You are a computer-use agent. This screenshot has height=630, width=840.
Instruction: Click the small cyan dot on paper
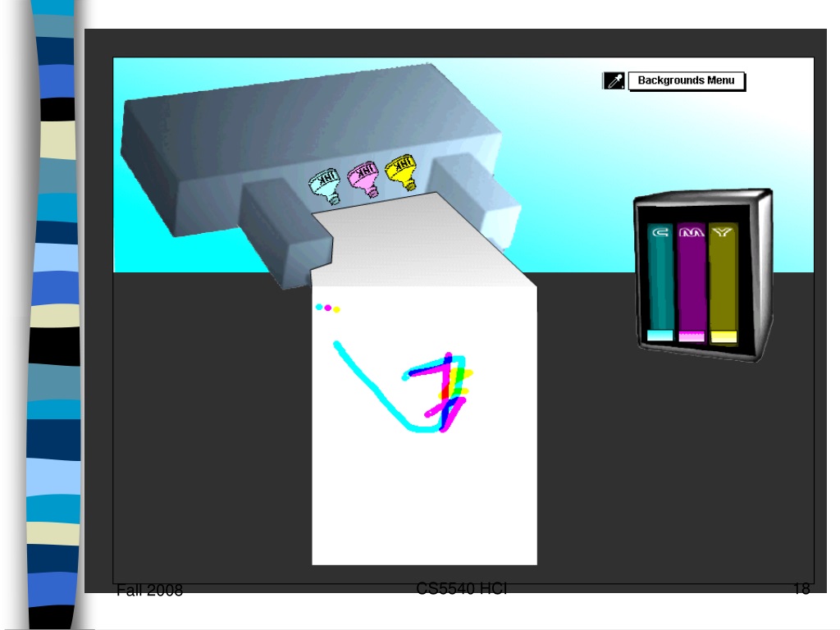(x=319, y=307)
